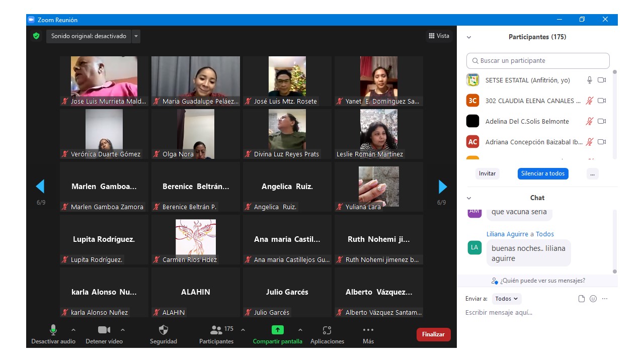Click the LA avatar in chat

(474, 247)
